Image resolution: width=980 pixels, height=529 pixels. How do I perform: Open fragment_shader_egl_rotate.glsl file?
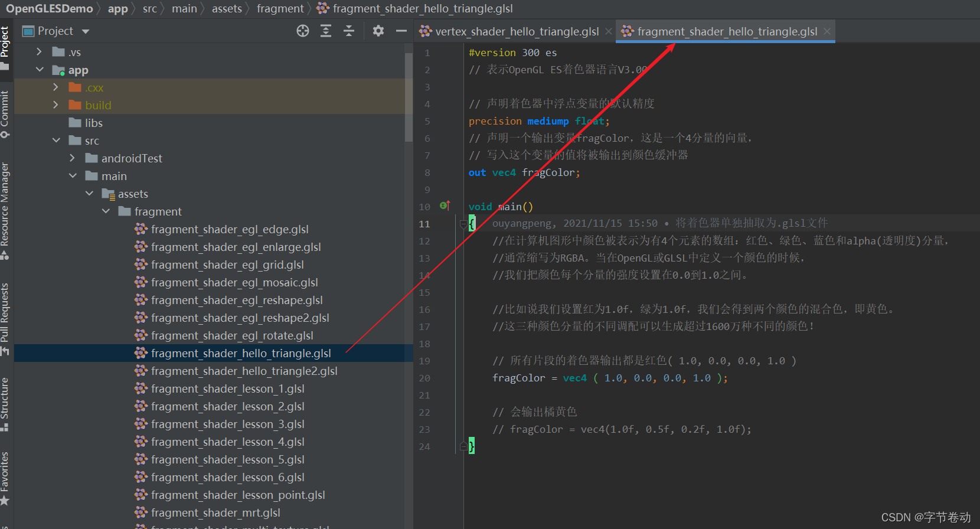[x=232, y=335]
